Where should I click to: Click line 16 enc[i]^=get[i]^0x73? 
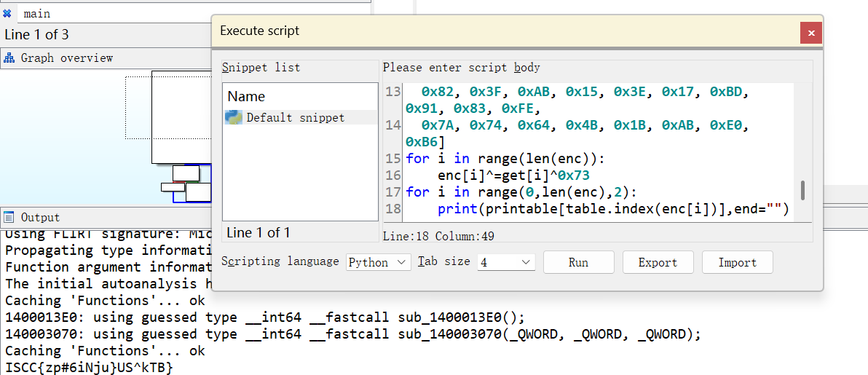[x=513, y=175]
